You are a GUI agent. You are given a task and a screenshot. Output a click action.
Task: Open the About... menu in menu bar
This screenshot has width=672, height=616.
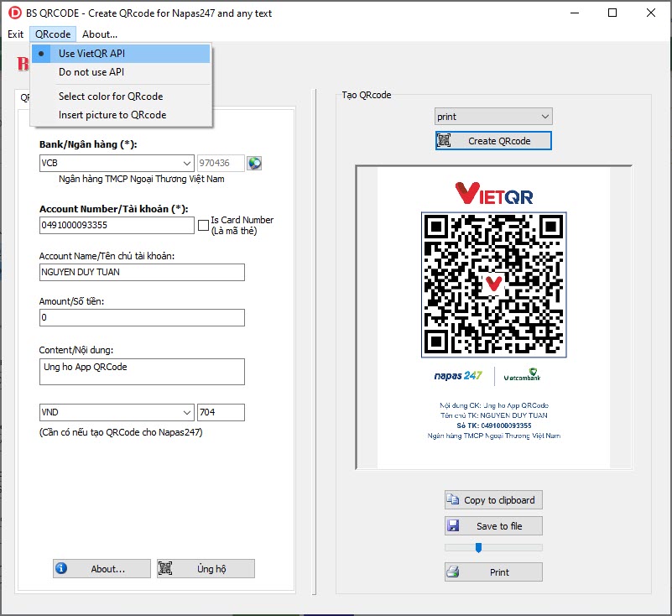click(x=100, y=34)
